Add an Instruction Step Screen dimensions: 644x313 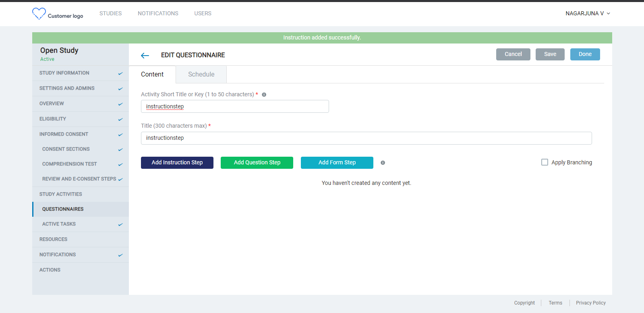(177, 163)
